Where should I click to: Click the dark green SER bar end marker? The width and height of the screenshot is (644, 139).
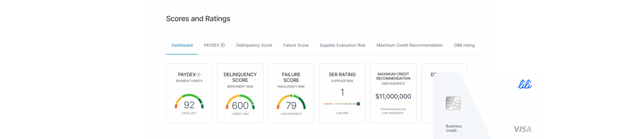pyautogui.click(x=358, y=104)
